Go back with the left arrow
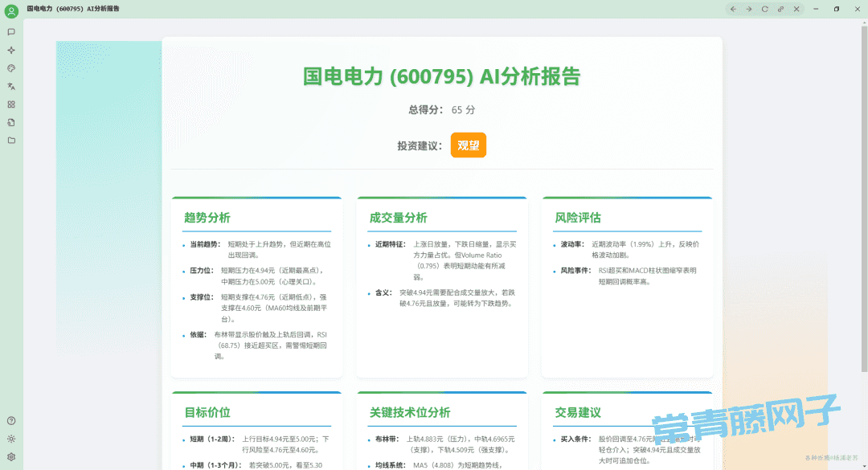Screen dimensions: 868x470 [733, 9]
